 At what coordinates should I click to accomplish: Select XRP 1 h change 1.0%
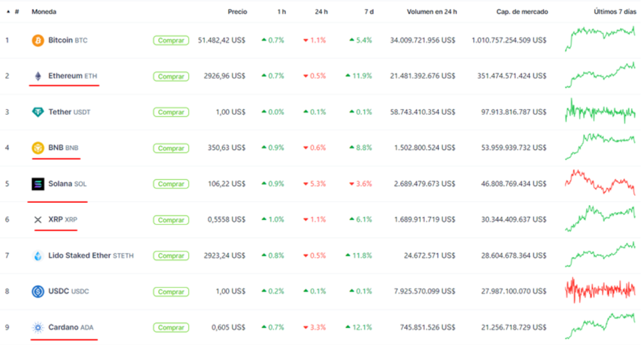(x=273, y=220)
